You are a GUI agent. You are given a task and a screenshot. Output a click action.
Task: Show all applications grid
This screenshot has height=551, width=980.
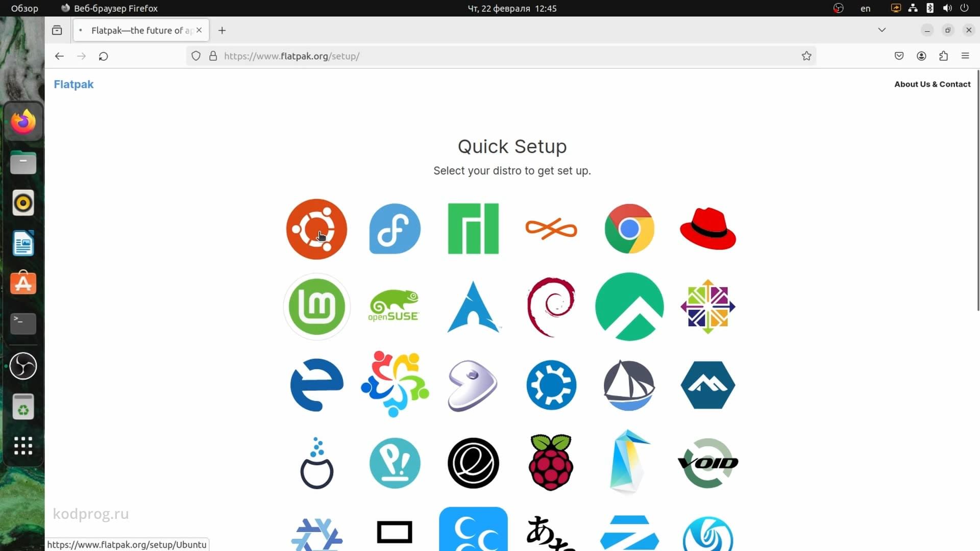coord(23,445)
